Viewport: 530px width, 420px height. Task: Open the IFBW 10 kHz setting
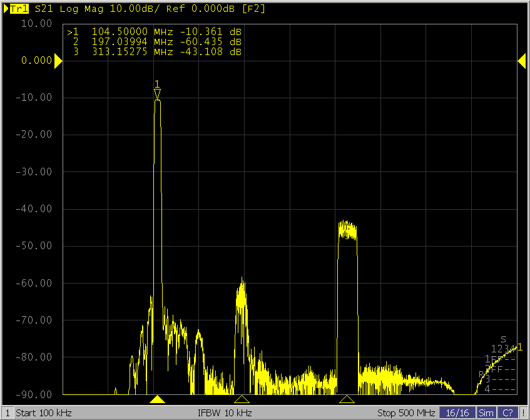click(225, 413)
